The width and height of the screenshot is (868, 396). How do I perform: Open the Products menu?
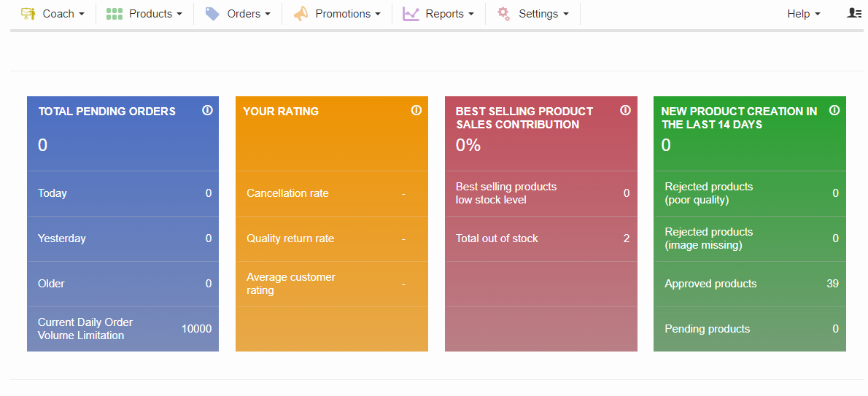point(150,14)
